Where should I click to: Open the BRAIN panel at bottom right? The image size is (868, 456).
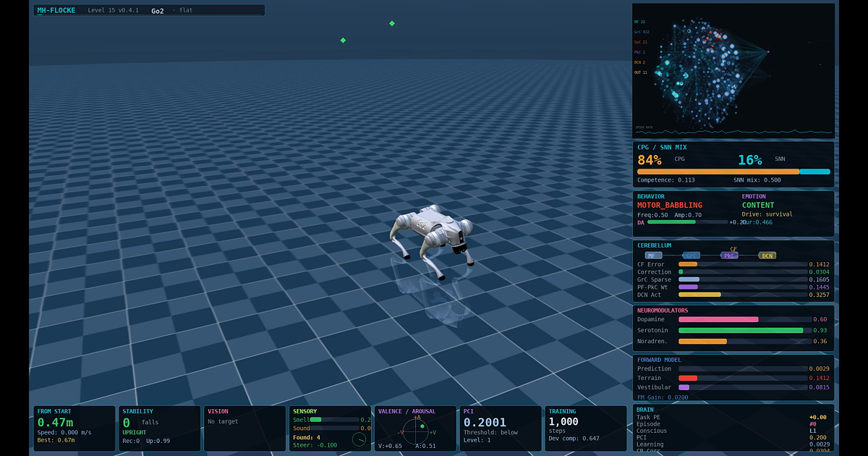pyautogui.click(x=733, y=428)
